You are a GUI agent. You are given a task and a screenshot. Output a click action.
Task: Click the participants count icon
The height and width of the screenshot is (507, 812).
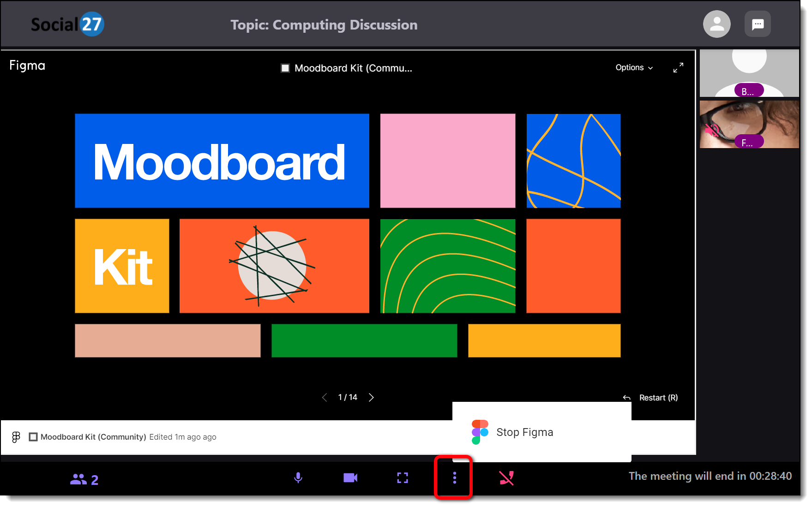pos(84,479)
